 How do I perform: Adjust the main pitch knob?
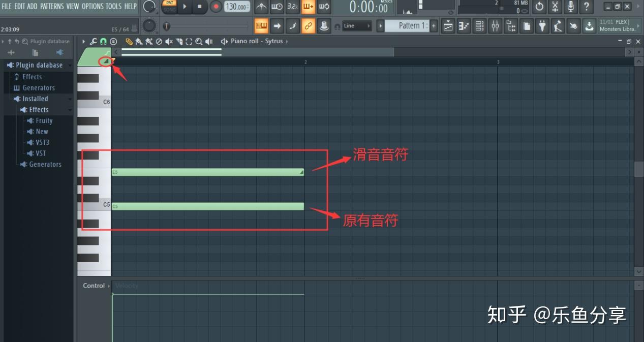coord(149,25)
